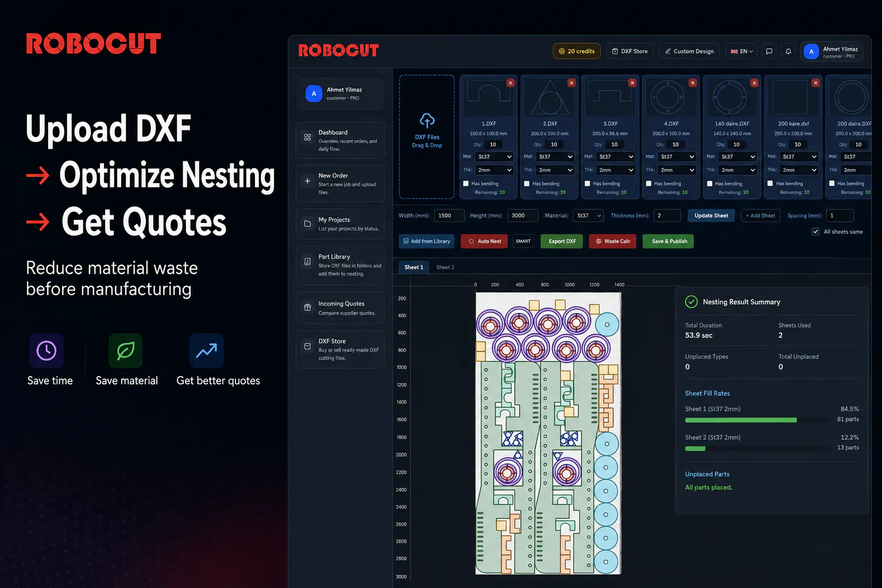Toggle Has bending for 200 kare.dxf

click(771, 184)
